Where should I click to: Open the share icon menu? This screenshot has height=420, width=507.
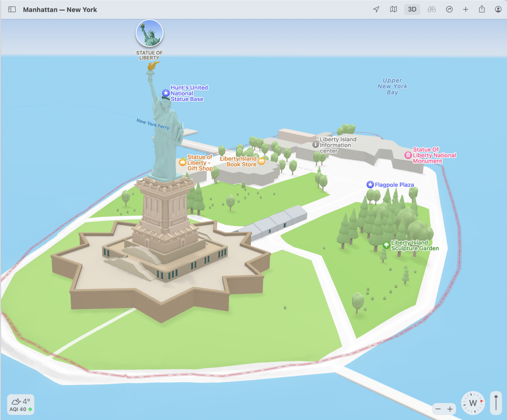point(482,10)
